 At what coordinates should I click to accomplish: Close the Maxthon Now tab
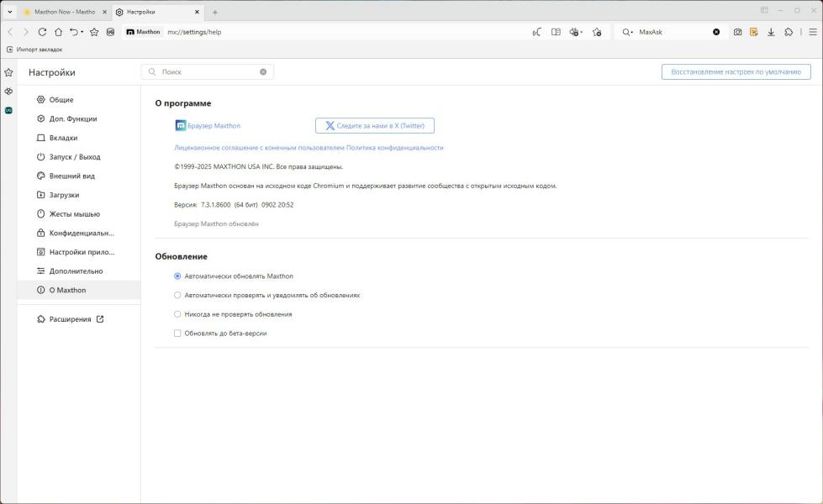click(x=104, y=12)
